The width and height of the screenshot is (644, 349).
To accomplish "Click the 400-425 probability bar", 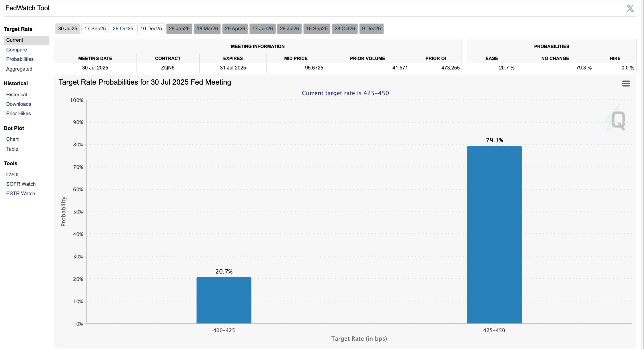I will (x=224, y=300).
